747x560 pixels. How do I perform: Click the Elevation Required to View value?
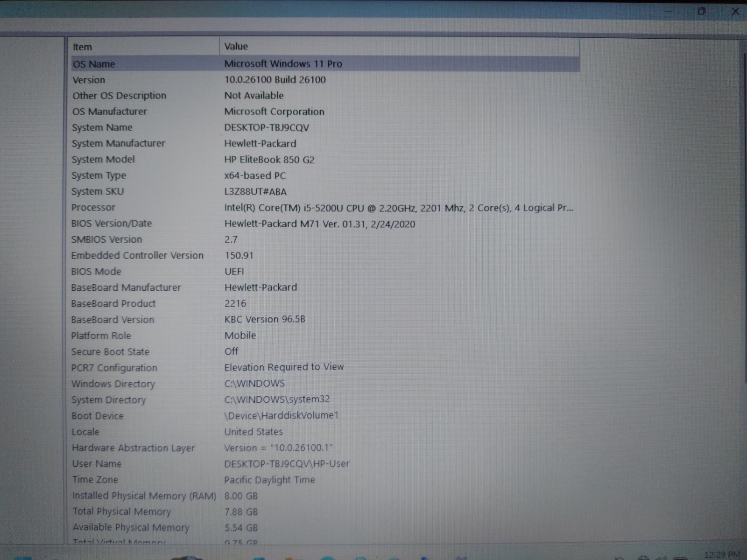[x=284, y=367]
